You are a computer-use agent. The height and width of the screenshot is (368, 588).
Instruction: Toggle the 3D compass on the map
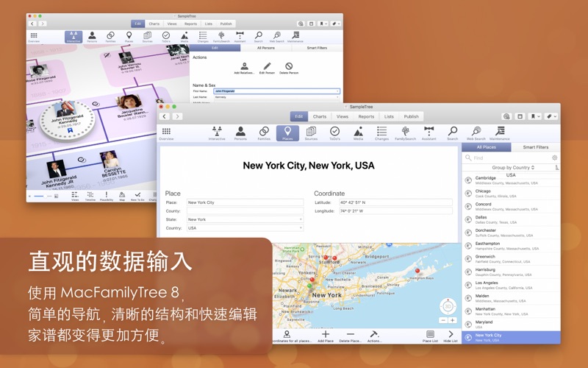coord(448,306)
